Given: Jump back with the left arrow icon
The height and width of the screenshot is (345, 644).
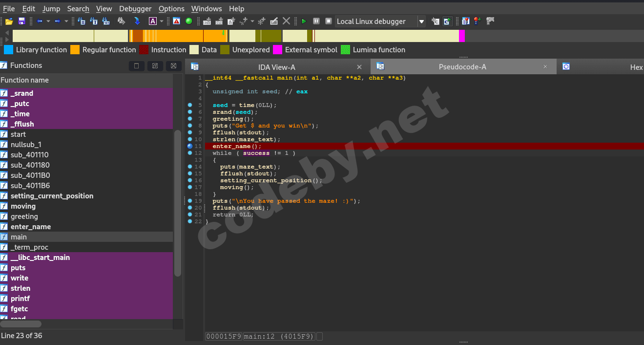Looking at the screenshot, I should tap(40, 21).
